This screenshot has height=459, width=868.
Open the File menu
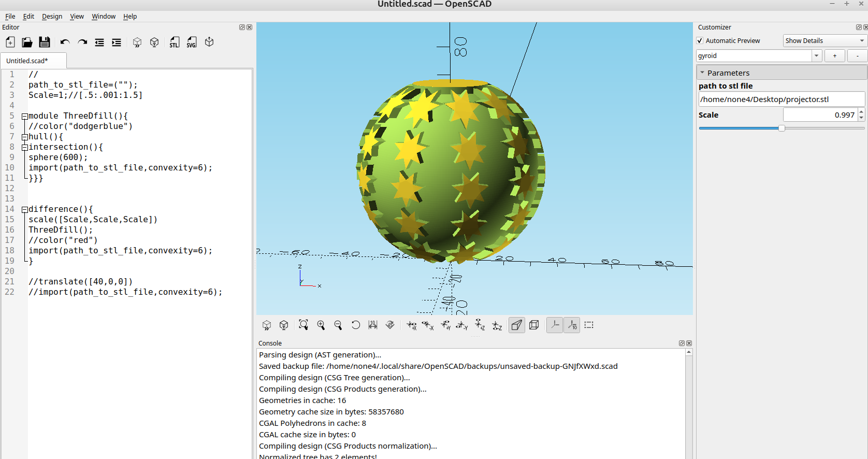pyautogui.click(x=10, y=17)
